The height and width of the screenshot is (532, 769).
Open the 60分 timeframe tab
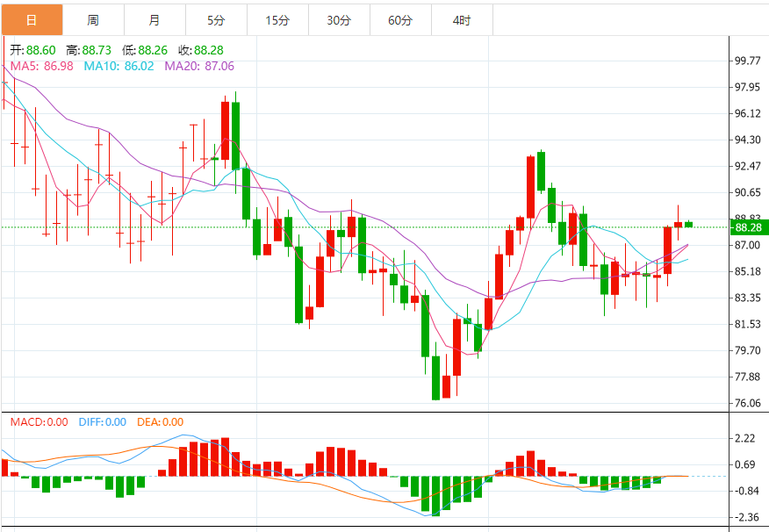click(x=400, y=20)
